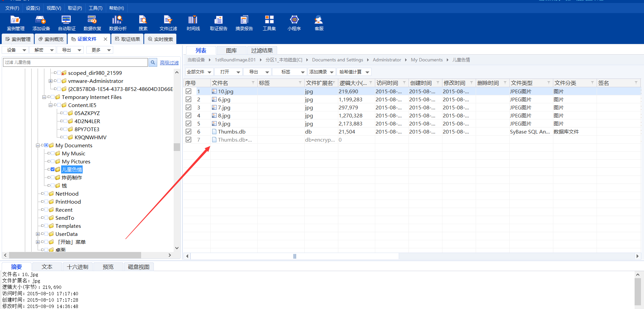Image resolution: width=644 pixels, height=309 pixels.
Task: Open the 小程序 icon
Action: coord(294,23)
